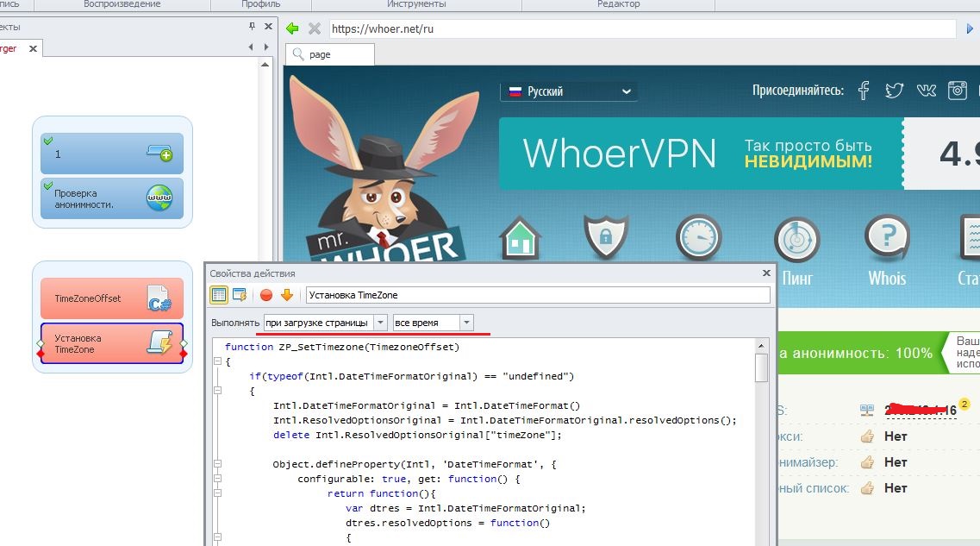980x546 pixels.
Task: Open the Редактор menu tab
Action: (618, 4)
